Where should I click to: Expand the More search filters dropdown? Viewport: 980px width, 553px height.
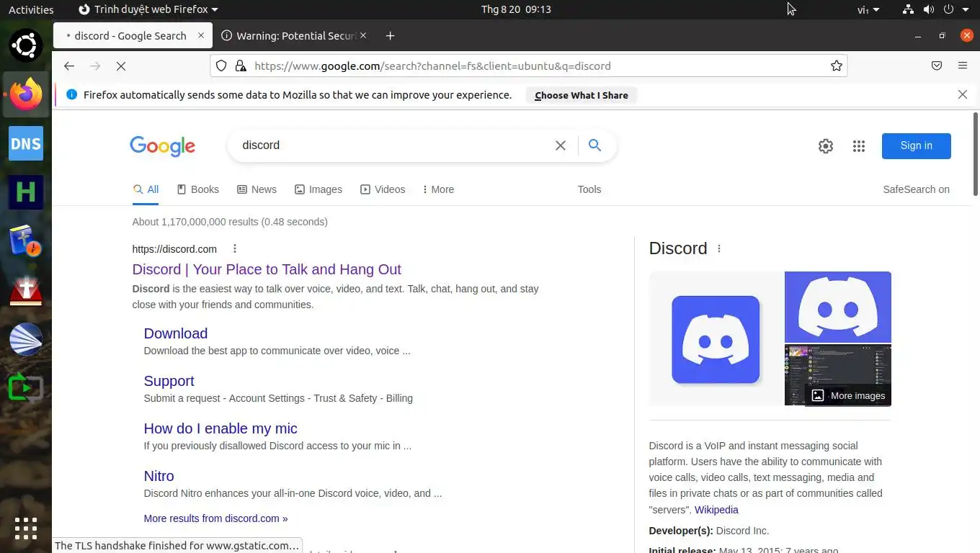click(438, 189)
